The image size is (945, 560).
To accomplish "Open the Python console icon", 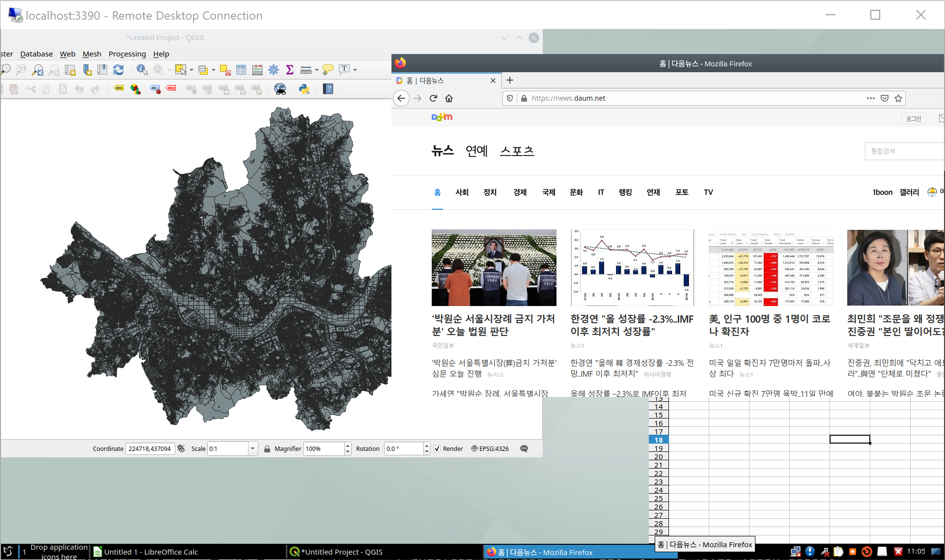I will 304,89.
